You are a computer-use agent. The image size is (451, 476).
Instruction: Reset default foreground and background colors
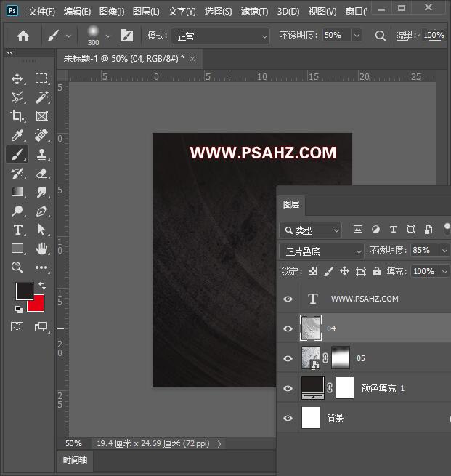[18, 310]
